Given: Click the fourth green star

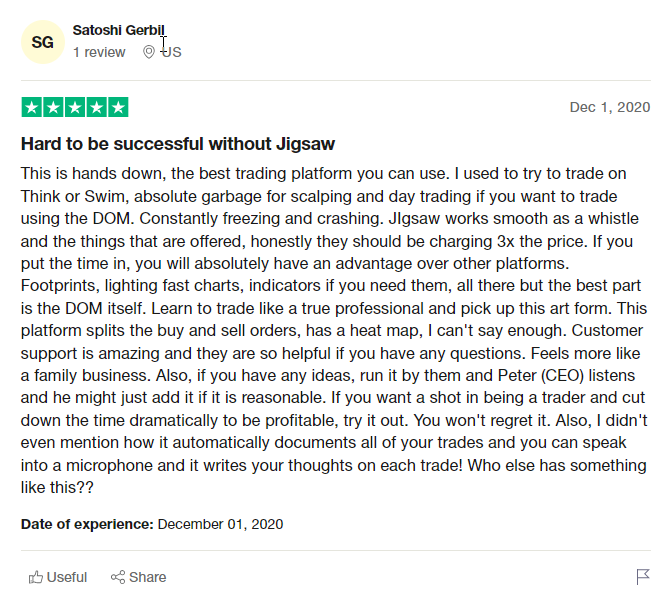Looking at the screenshot, I should [97, 107].
